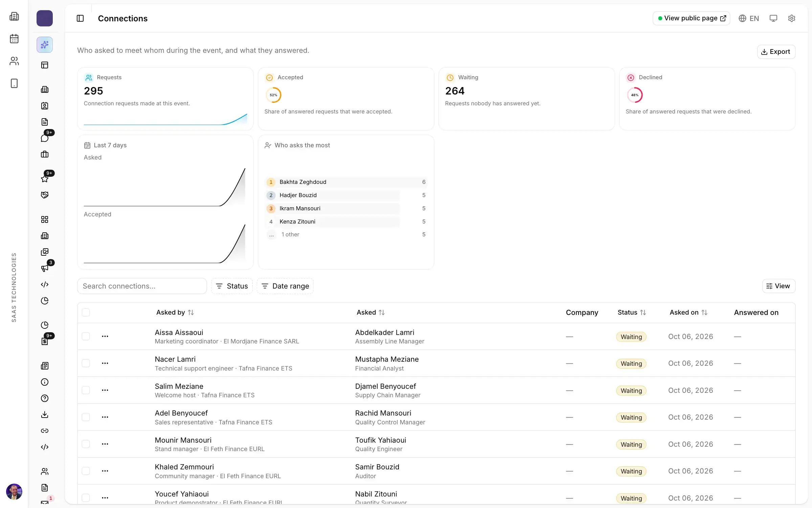Open the megaphone icon with badge 3
812x508 pixels.
coord(45,268)
